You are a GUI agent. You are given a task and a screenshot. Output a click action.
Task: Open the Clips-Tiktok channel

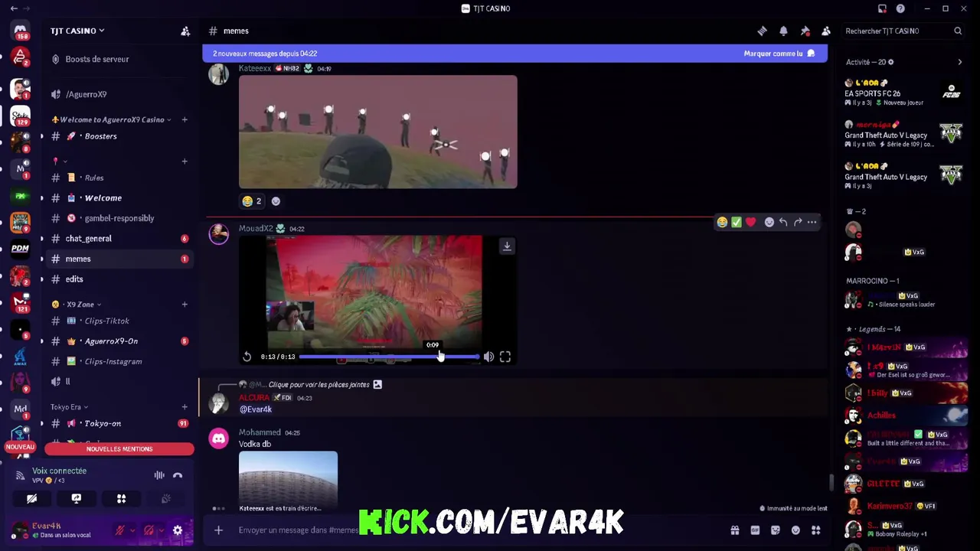tap(119, 321)
